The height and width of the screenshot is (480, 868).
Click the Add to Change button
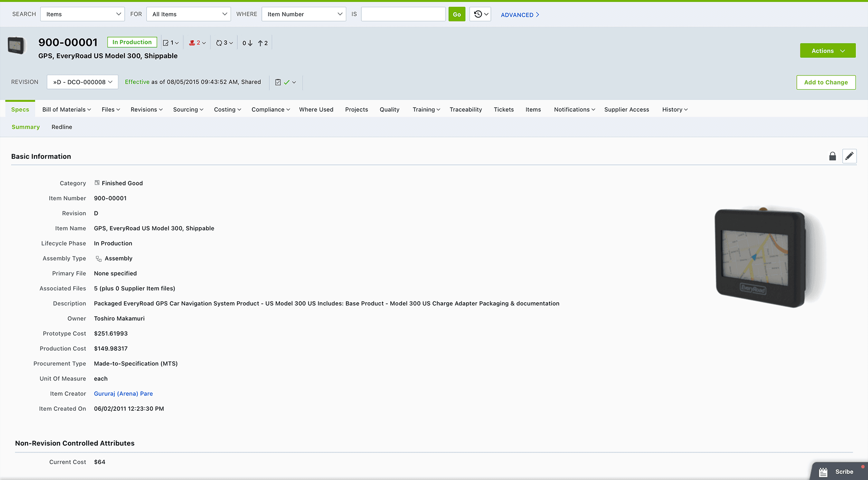click(826, 82)
